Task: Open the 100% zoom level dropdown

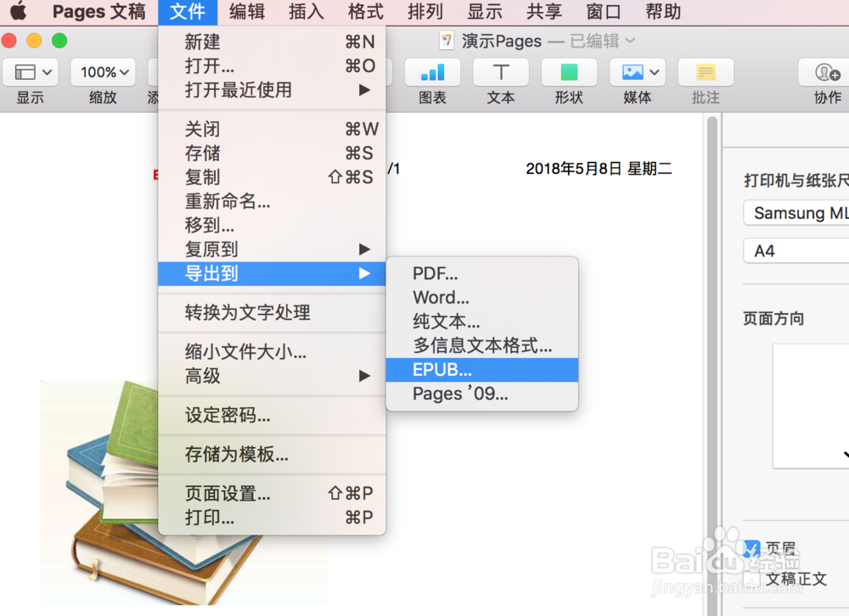Action: pos(103,72)
